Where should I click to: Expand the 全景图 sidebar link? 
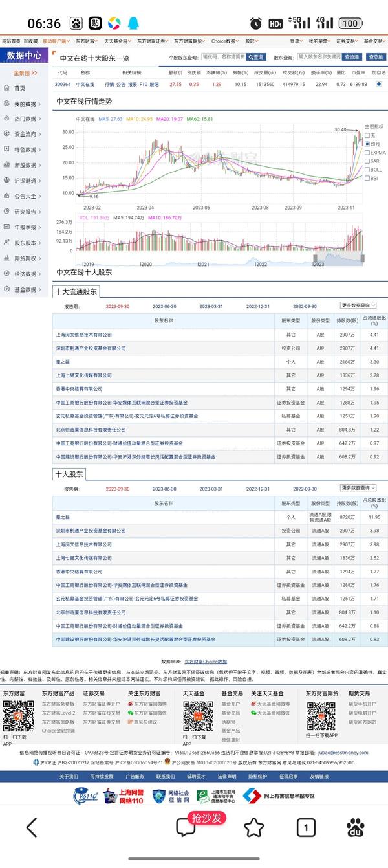pos(25,73)
